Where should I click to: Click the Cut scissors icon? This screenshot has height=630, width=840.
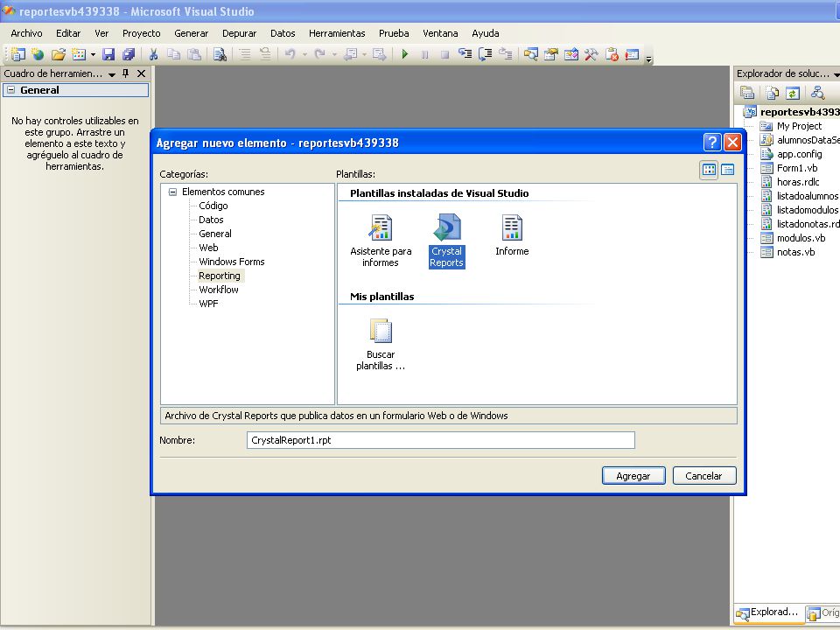(154, 54)
